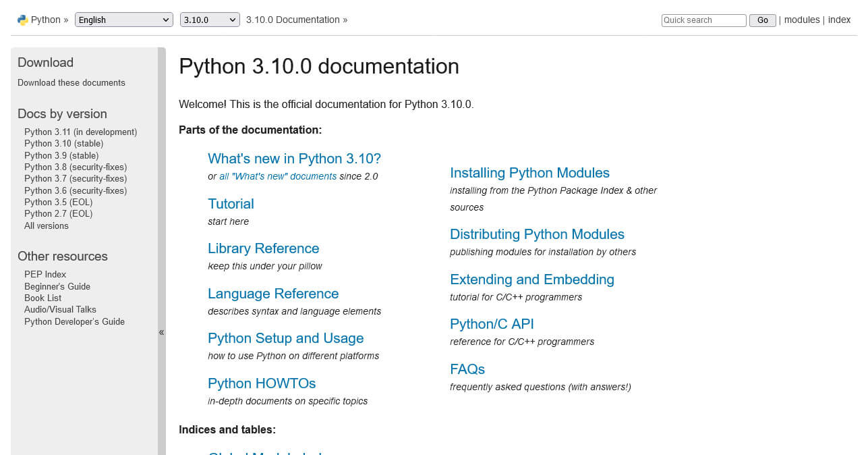Click 'describes syntax and language elements' text
The width and height of the screenshot is (868, 455).
tap(295, 311)
